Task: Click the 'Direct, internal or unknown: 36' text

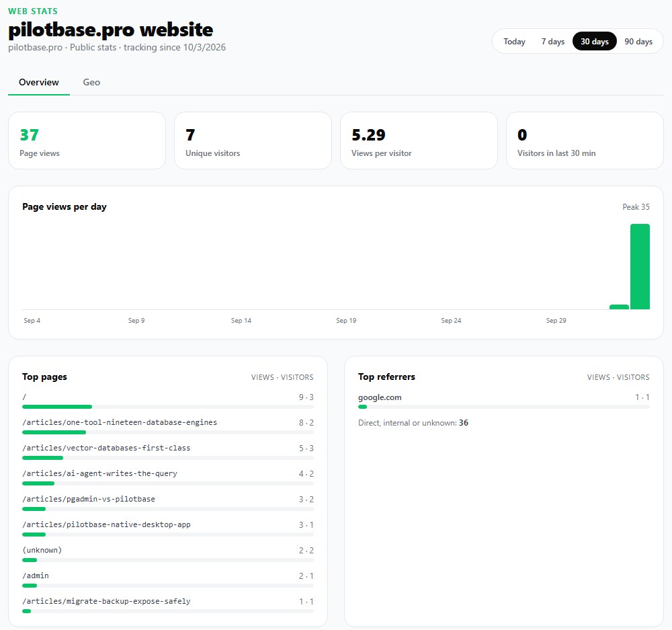Action: pos(413,423)
